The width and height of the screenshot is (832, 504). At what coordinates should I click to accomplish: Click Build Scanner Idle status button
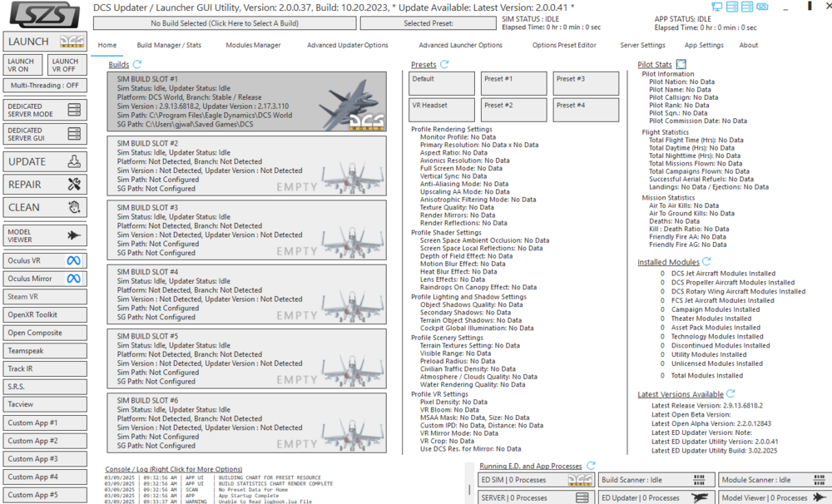(x=657, y=480)
